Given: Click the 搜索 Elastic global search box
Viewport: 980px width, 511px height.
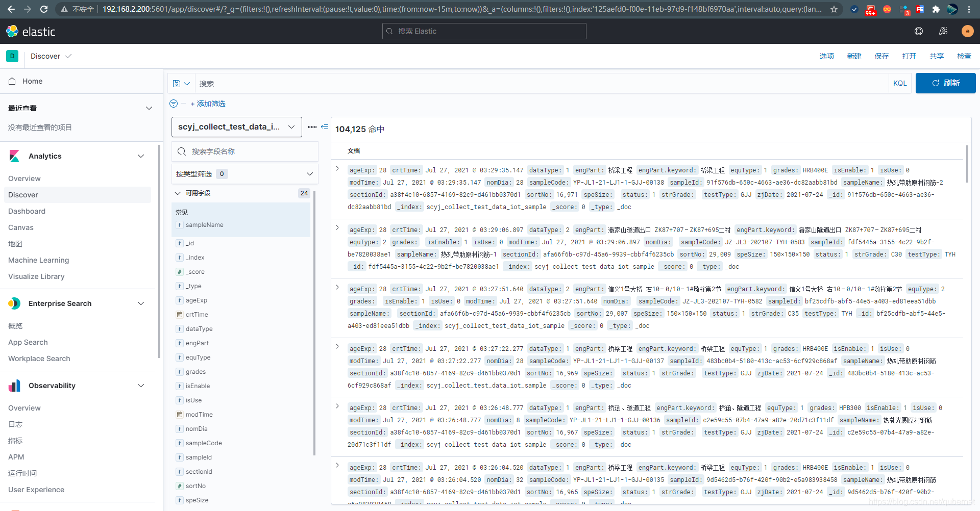Looking at the screenshot, I should pyautogui.click(x=484, y=31).
